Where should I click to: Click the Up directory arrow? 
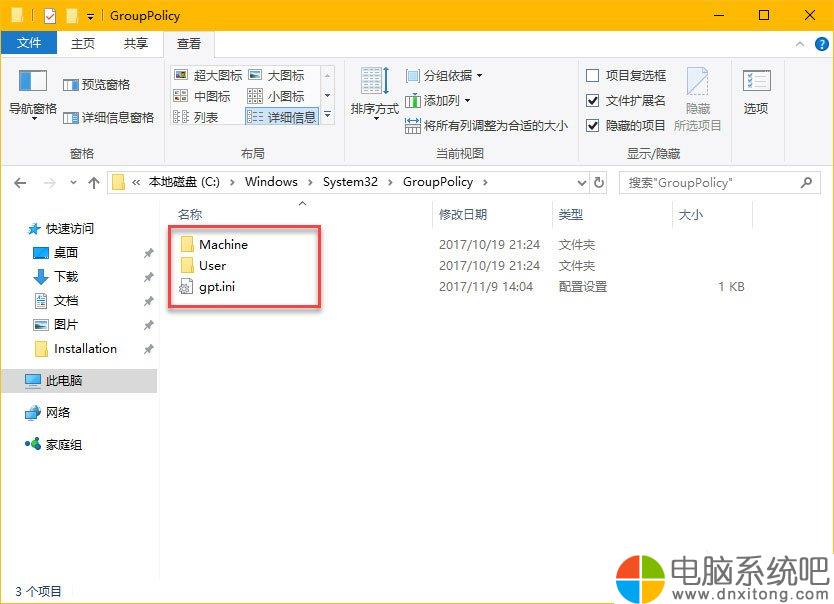tap(94, 183)
